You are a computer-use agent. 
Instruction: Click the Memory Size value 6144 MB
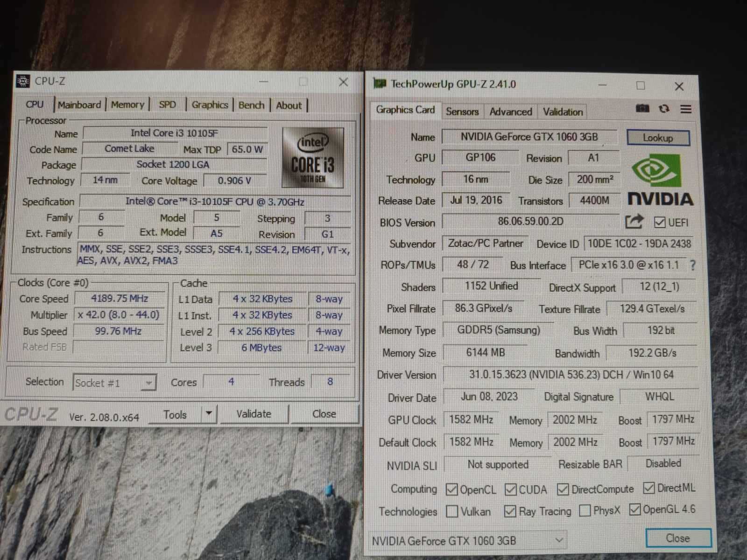click(x=486, y=352)
